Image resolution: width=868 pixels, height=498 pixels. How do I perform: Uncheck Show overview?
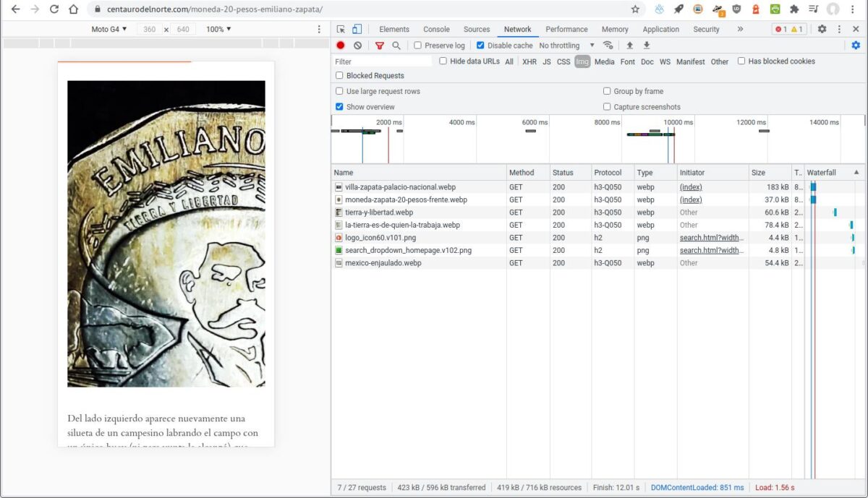click(339, 107)
